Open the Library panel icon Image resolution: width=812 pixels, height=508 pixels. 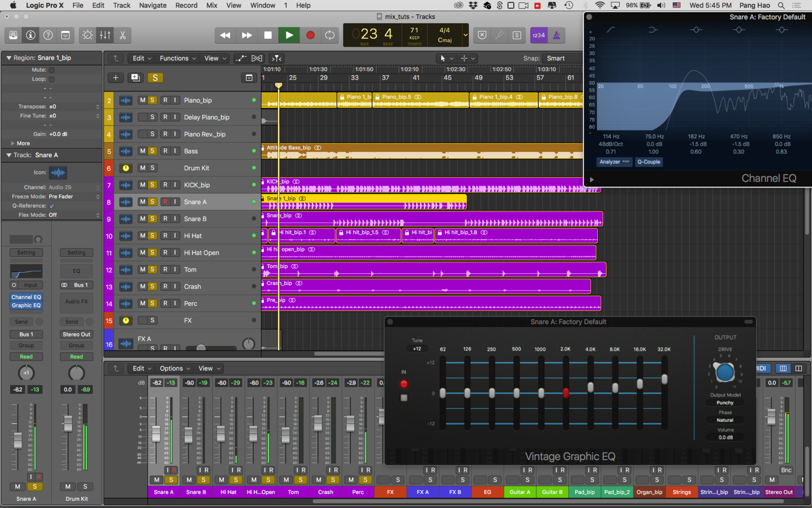14,35
